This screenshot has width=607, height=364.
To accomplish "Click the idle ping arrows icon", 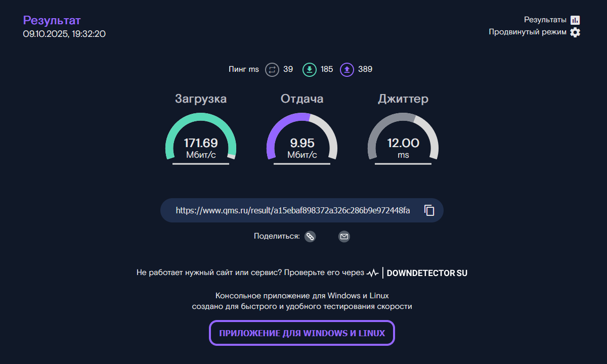I will (272, 69).
